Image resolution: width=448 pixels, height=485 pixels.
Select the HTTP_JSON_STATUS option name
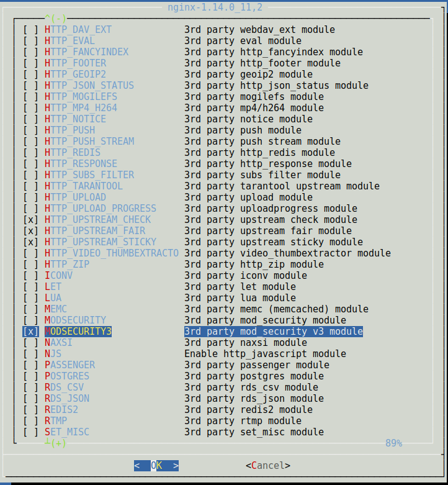(x=89, y=86)
